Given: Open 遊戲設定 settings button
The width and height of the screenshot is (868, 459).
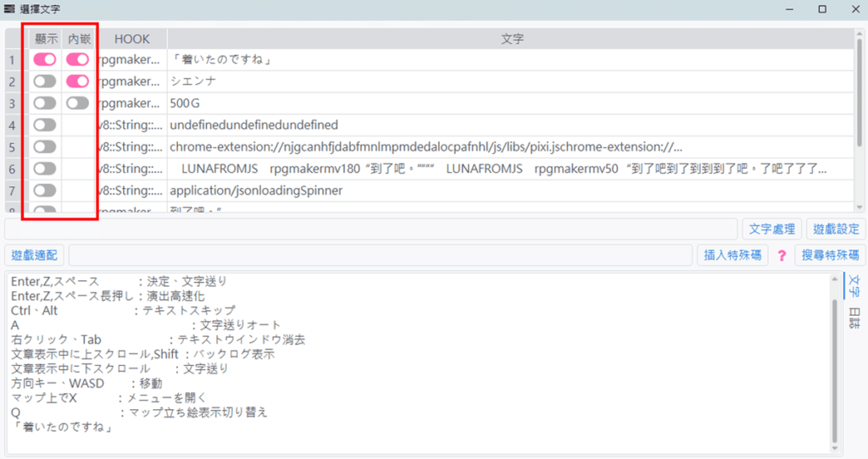Looking at the screenshot, I should coord(836,229).
